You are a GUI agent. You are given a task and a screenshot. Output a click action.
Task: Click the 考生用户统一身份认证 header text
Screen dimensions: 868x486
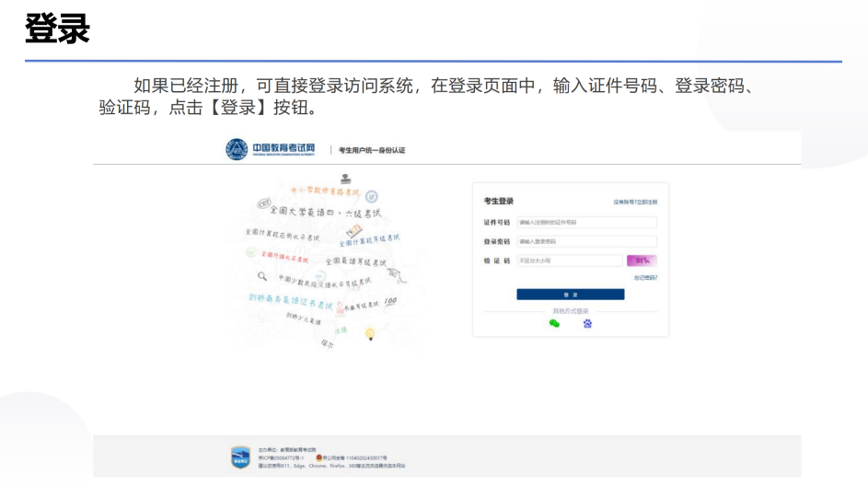pyautogui.click(x=372, y=150)
